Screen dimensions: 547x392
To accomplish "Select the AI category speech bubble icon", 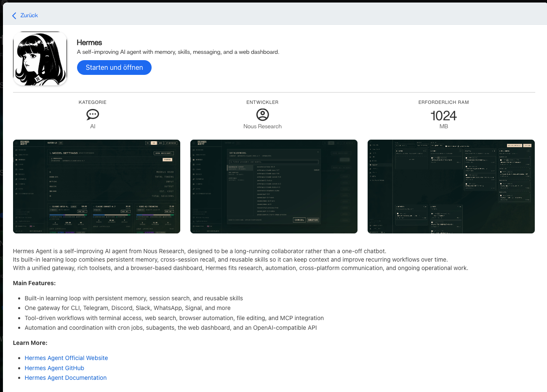I will click(93, 114).
